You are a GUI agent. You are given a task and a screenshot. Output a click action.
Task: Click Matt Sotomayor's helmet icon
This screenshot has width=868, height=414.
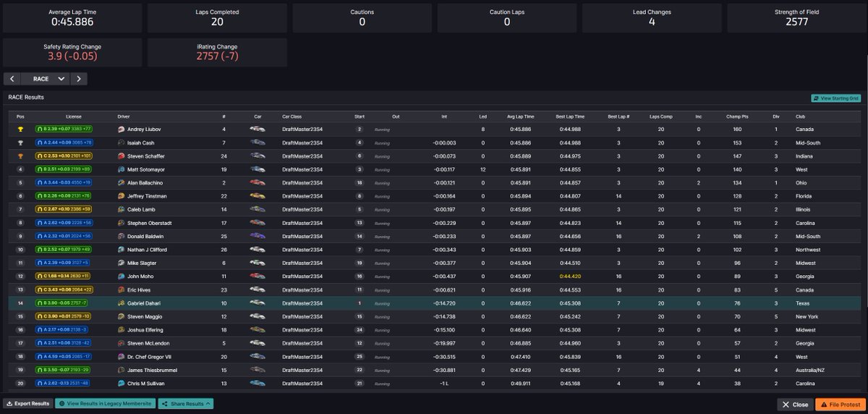(x=122, y=169)
